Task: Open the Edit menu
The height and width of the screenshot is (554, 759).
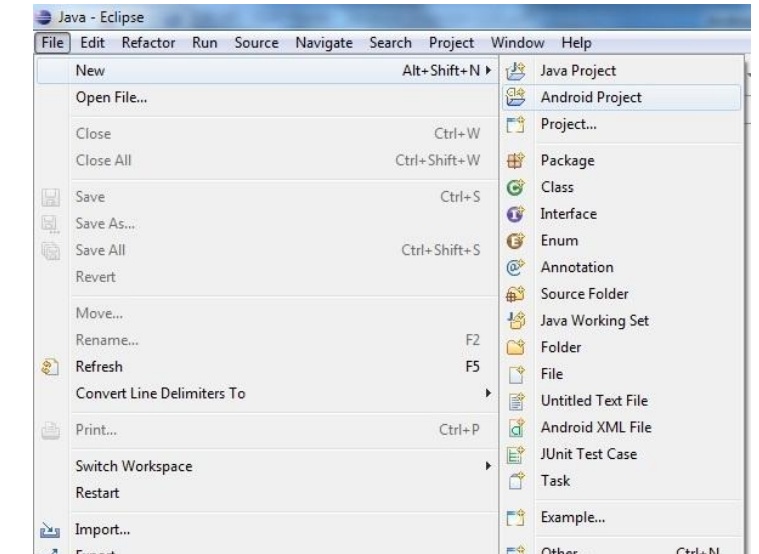Action: (x=92, y=43)
